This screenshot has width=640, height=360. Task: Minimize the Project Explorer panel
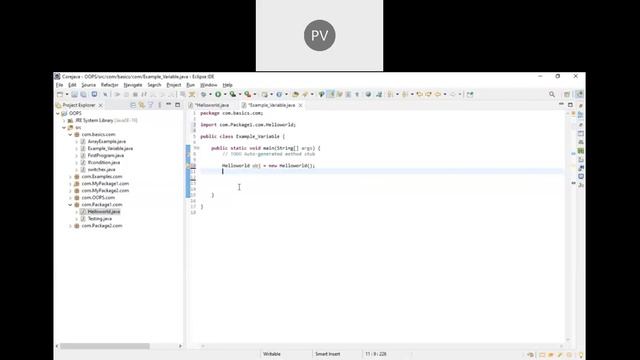click(x=169, y=105)
